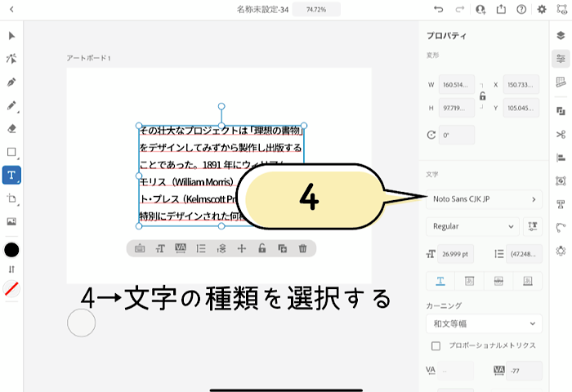The image size is (572, 392).
Task: Click the kerning VA value field
Action: (x=455, y=371)
